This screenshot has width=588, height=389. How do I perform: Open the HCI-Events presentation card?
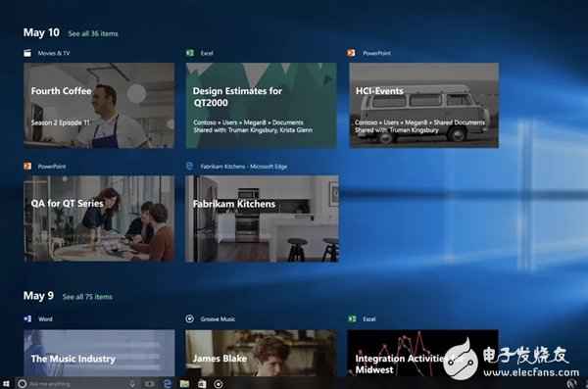pyautogui.click(x=423, y=106)
